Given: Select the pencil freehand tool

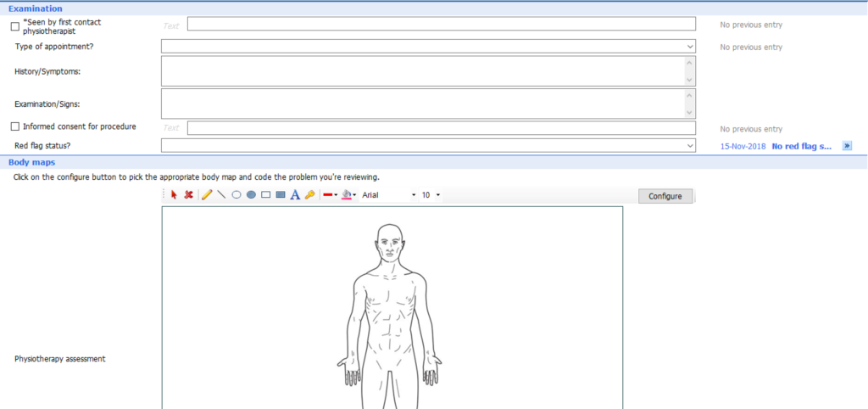Looking at the screenshot, I should [207, 195].
